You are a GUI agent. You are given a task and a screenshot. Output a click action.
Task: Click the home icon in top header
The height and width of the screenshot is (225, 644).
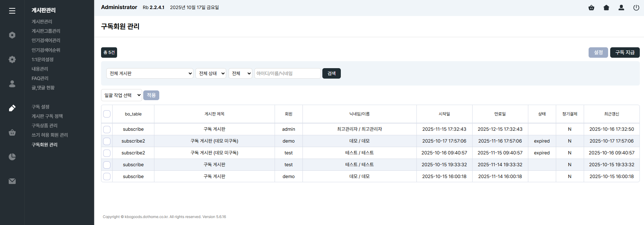606,8
